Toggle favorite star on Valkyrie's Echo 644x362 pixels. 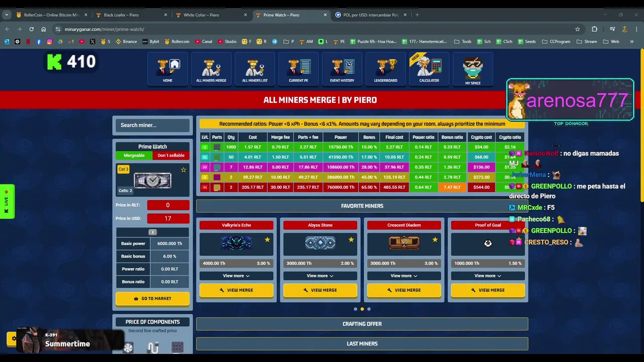pos(267,240)
